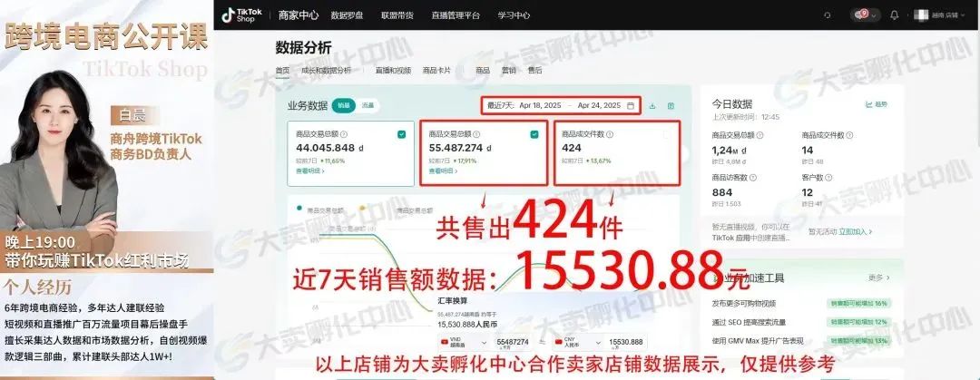Click the 15530.888 CNY amount field
980x380 pixels.
click(x=627, y=343)
